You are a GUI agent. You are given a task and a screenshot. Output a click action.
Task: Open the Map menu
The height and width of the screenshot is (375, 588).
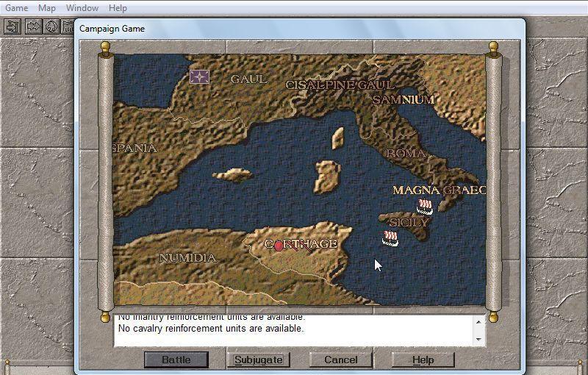point(47,8)
